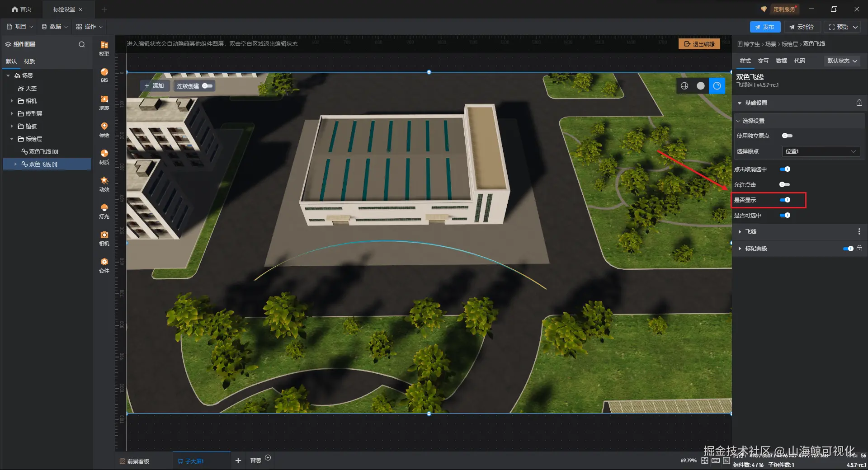Click the 预览 preview button

[x=842, y=27]
